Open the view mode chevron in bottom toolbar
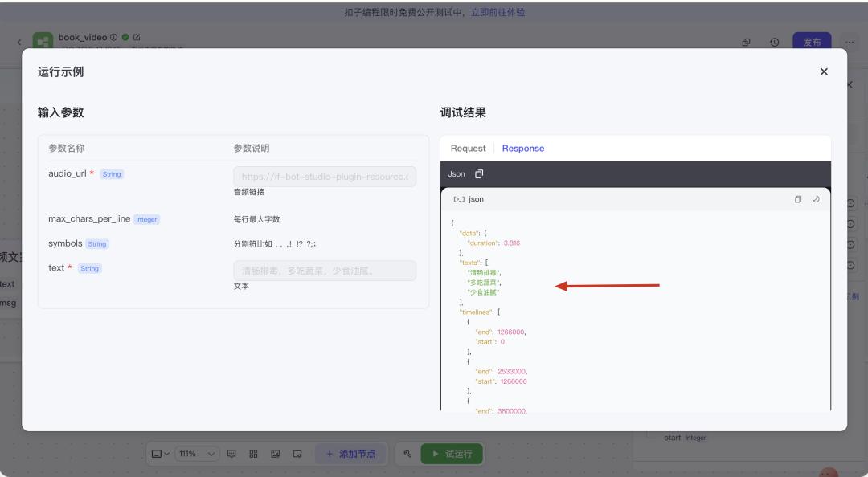 (166, 453)
